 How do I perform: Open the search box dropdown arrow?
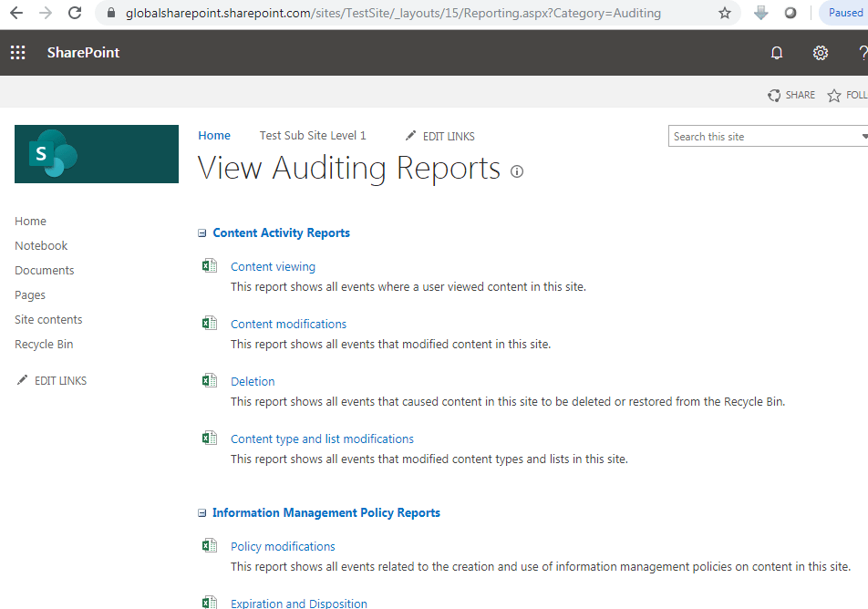tap(864, 136)
